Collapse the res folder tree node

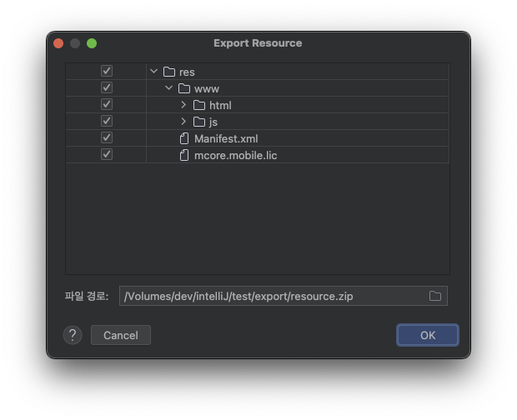pyautogui.click(x=153, y=72)
